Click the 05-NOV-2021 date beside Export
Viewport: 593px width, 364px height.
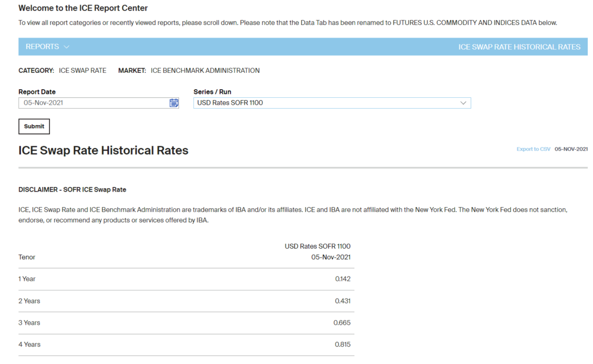point(571,149)
